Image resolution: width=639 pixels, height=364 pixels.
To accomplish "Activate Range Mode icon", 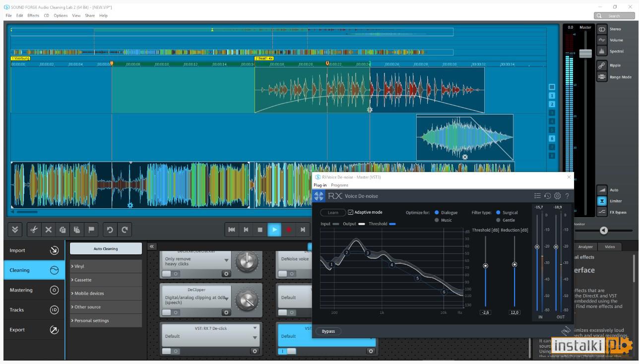I will click(x=602, y=77).
